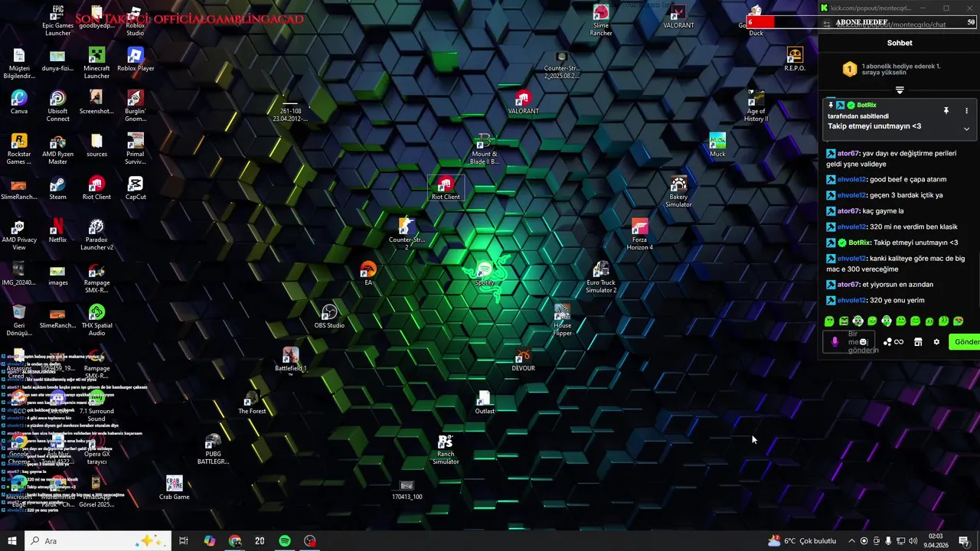Select the sources folder icon
This screenshot has width=980, height=551.
pyautogui.click(x=96, y=145)
